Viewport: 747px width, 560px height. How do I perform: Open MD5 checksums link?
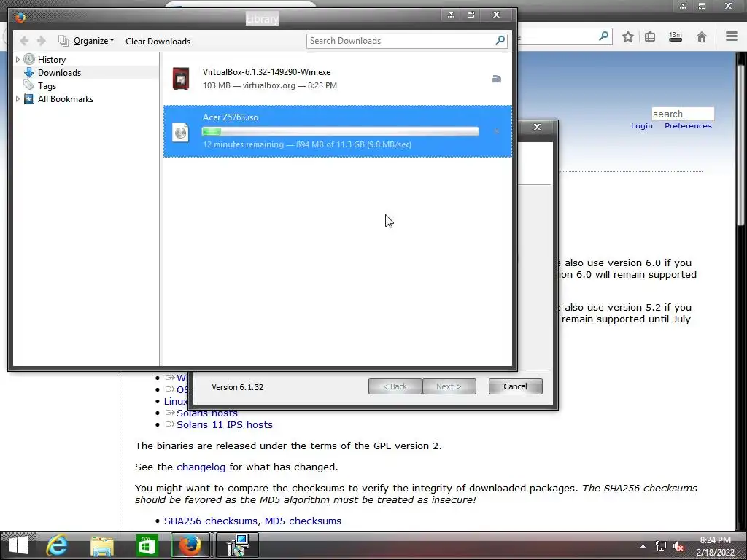[x=303, y=521]
